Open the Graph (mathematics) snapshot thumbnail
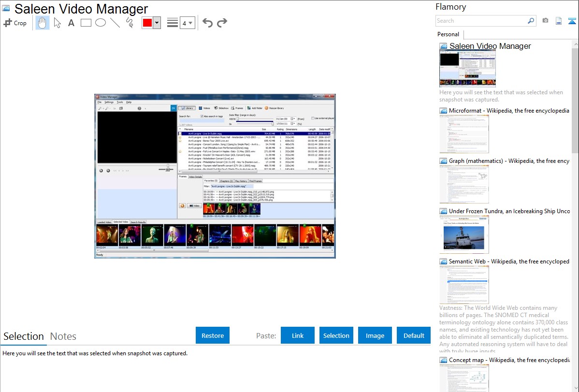 pyautogui.click(x=464, y=184)
